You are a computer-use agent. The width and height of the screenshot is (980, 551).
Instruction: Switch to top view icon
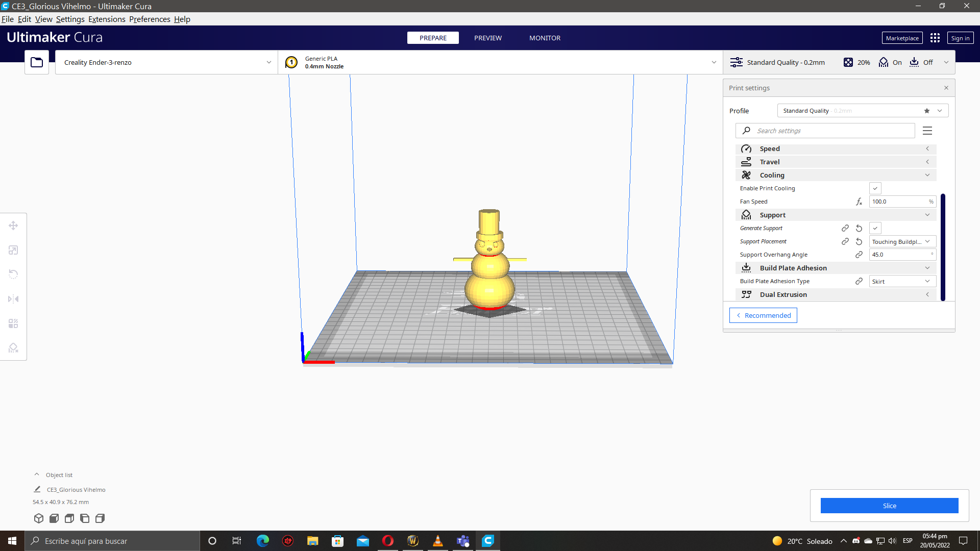[x=69, y=518]
